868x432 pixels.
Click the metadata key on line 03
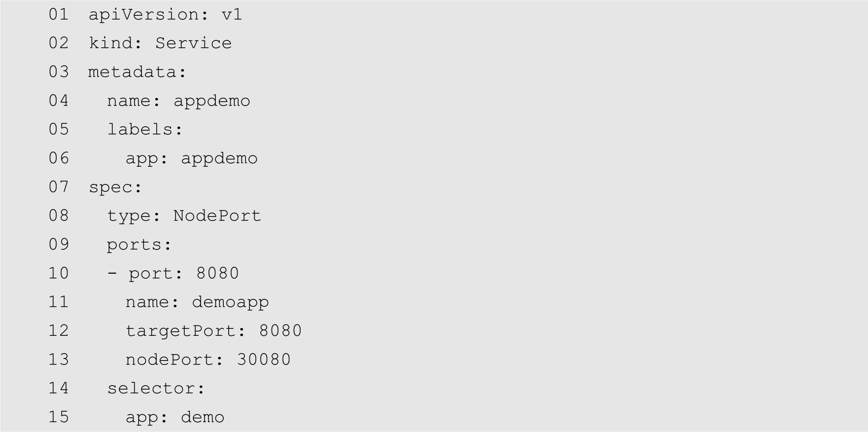pos(132,72)
